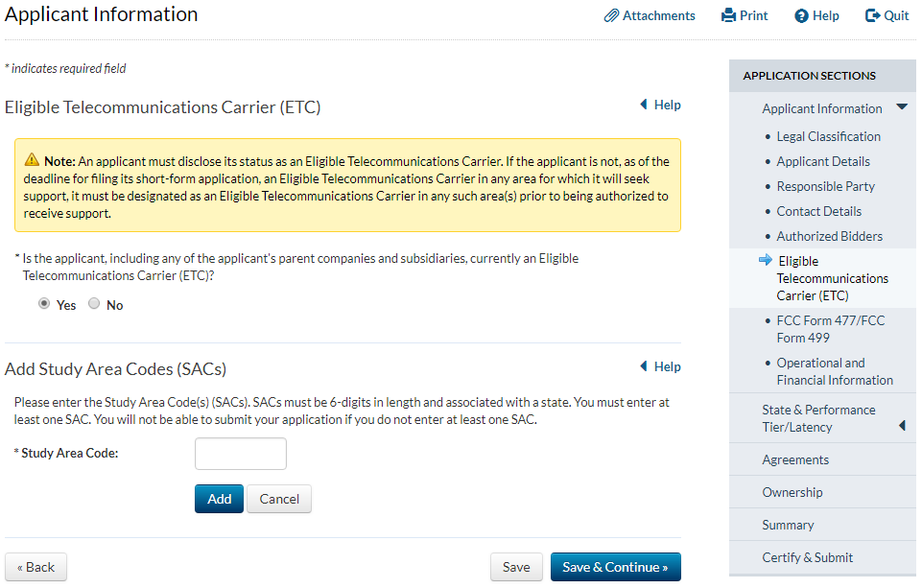
Task: Collapse the Applicant Information section
Action: click(x=901, y=108)
